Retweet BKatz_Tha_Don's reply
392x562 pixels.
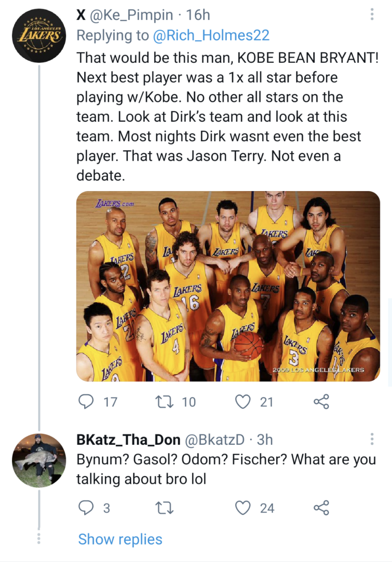pyautogui.click(x=164, y=508)
